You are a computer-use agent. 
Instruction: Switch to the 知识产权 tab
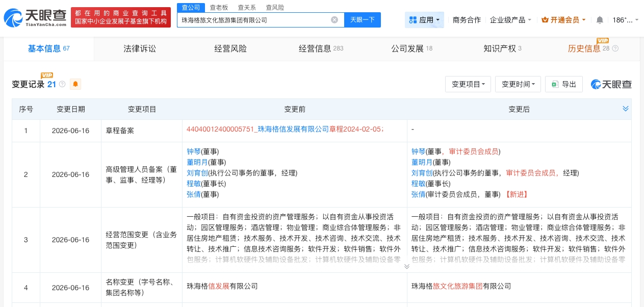(x=503, y=48)
